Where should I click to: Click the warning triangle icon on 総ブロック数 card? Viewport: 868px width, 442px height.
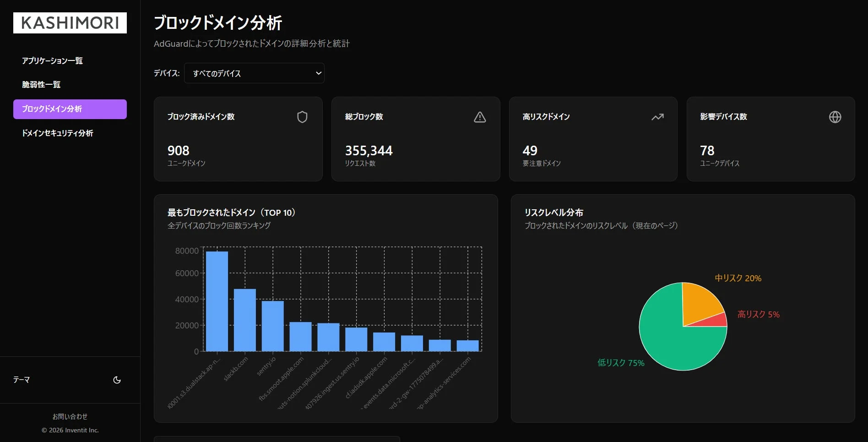tap(479, 117)
